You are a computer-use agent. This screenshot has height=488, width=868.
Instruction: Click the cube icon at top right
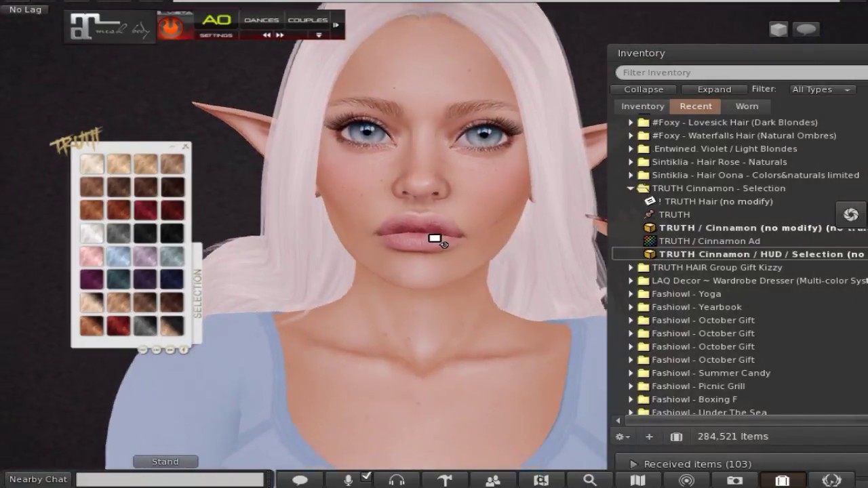[778, 29]
